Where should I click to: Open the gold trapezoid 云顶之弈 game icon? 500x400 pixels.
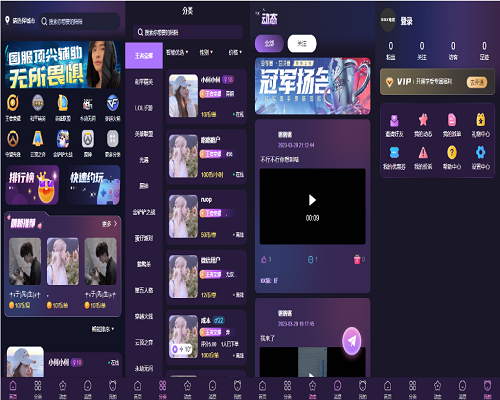coord(38,139)
